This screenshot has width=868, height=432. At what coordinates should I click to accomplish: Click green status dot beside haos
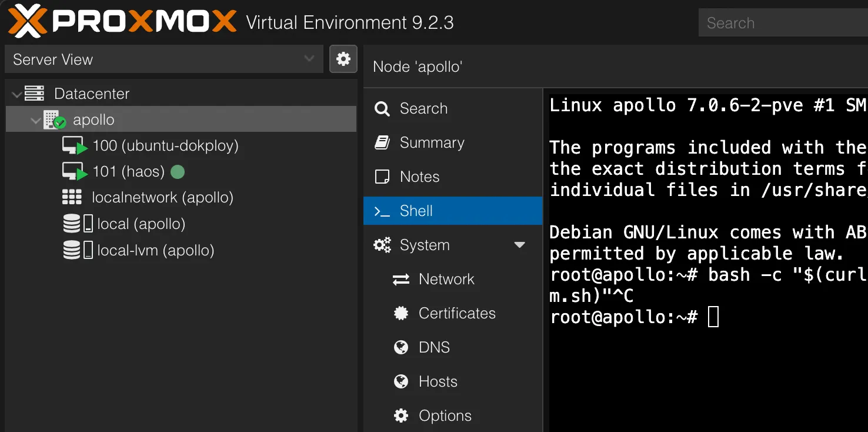point(177,172)
